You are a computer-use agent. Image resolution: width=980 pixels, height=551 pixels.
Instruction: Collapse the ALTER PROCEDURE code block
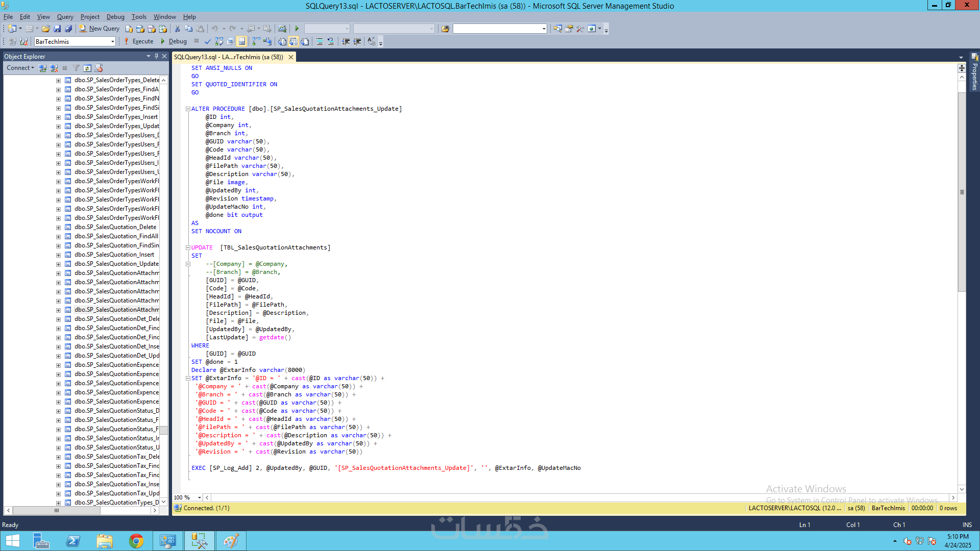click(188, 109)
